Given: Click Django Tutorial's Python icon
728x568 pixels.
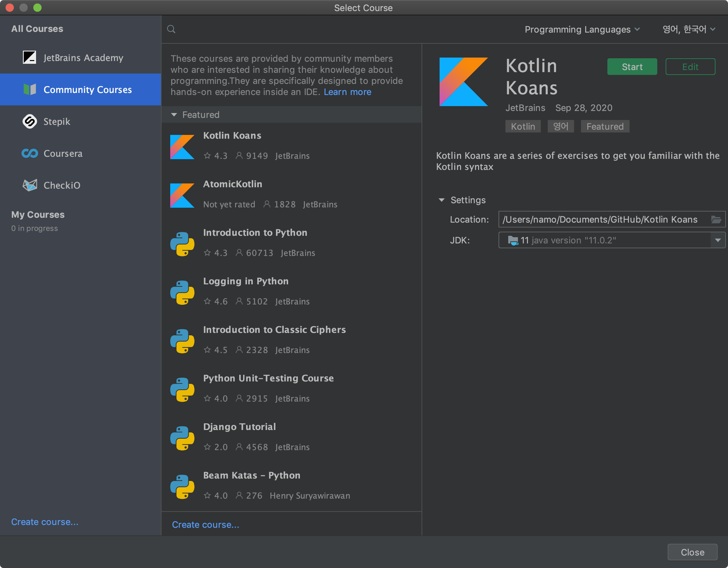Looking at the screenshot, I should click(x=182, y=438).
